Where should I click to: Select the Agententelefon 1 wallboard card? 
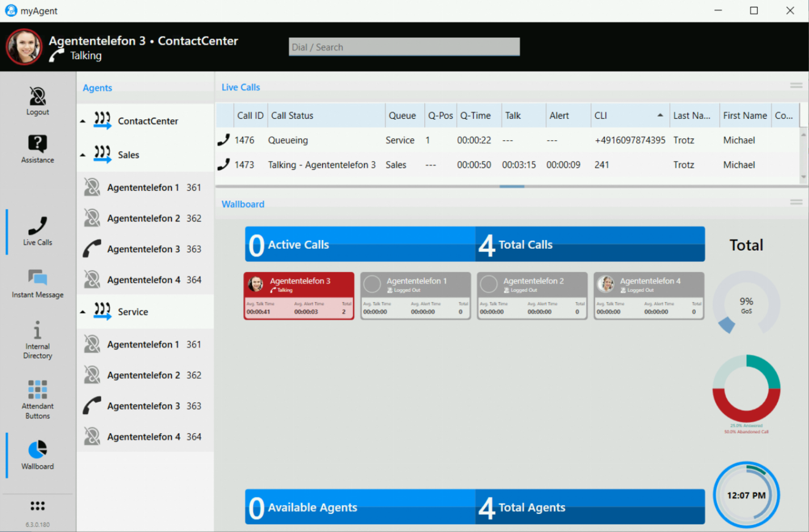click(x=416, y=296)
